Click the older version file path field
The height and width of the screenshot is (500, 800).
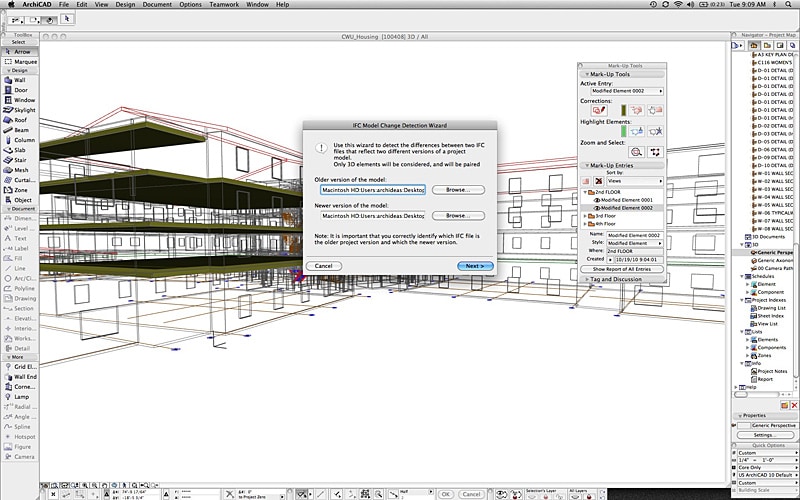(372, 190)
